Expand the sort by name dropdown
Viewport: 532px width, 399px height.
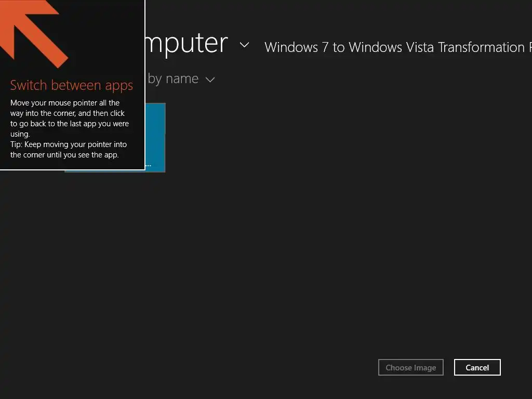181,79
